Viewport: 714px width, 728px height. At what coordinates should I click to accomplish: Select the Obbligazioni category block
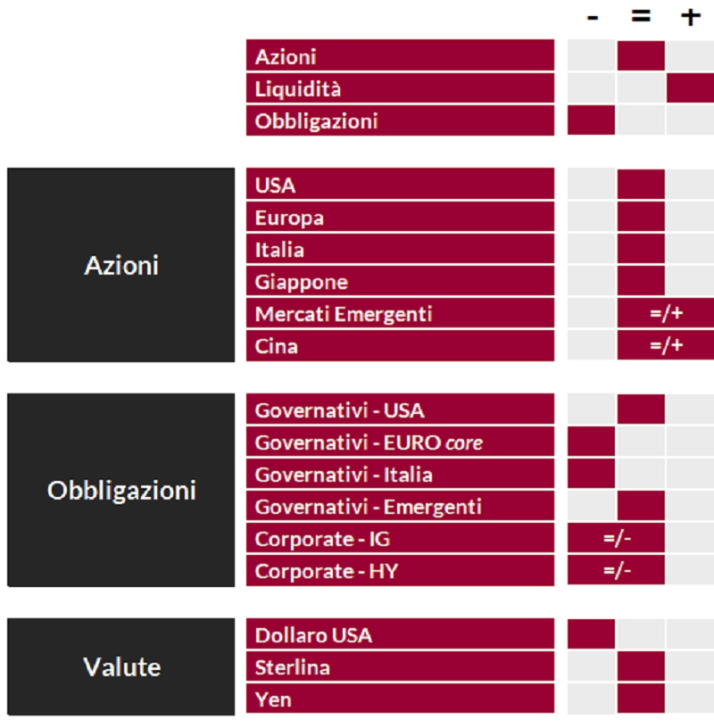coord(120,490)
